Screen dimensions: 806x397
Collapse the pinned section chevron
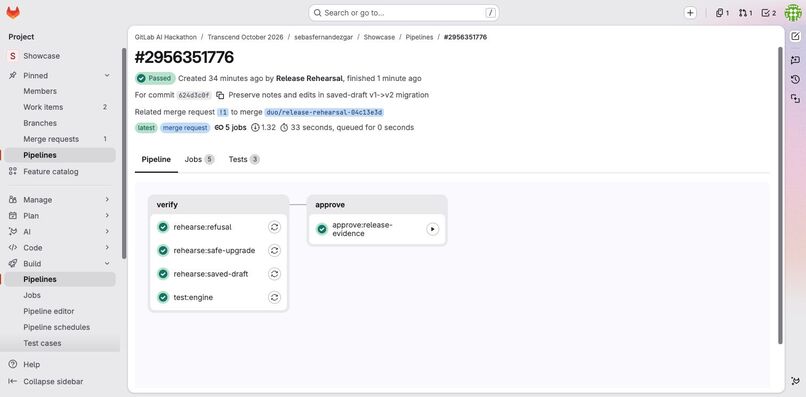click(x=107, y=76)
